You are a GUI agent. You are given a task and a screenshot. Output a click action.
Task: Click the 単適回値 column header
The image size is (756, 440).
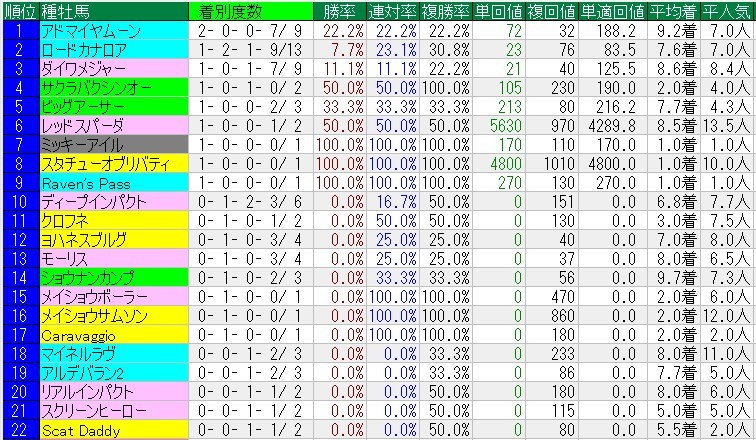coord(612,12)
